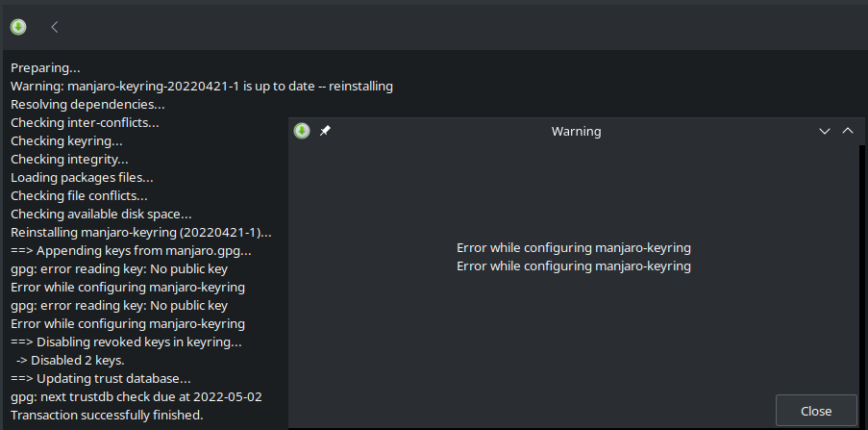Click the 'Transaction successfully finished.' line
Screen dimensions: 868x430
click(x=107, y=415)
